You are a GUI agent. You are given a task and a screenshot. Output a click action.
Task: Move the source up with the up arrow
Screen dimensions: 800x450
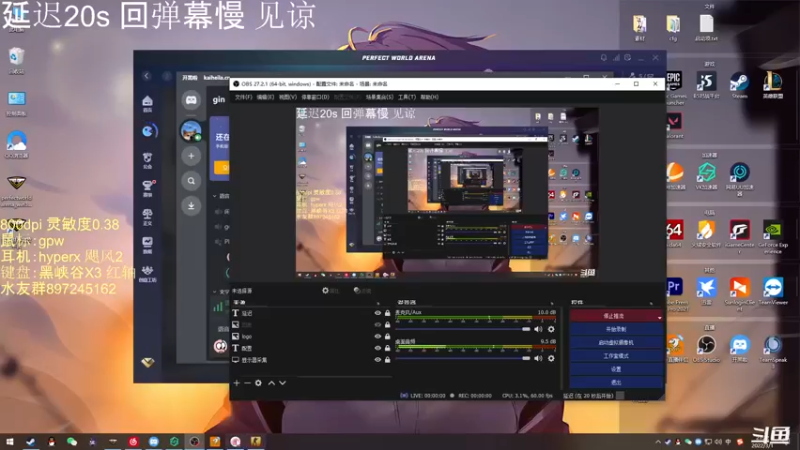pyautogui.click(x=271, y=383)
